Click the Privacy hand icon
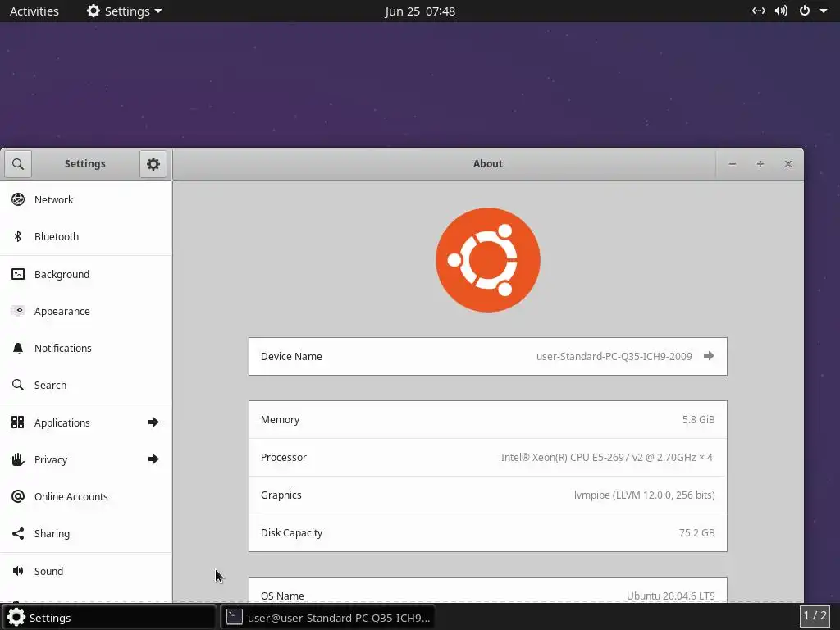The height and width of the screenshot is (630, 840). coord(18,459)
